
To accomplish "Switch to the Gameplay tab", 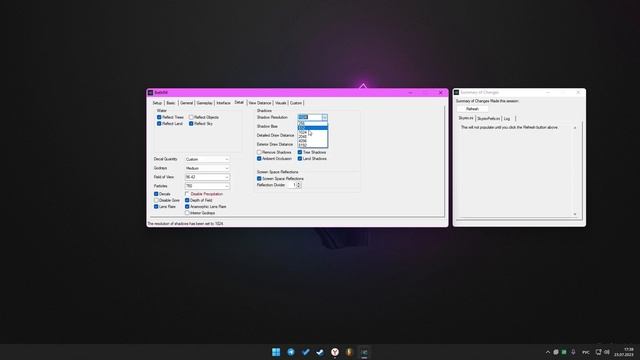I will [x=204, y=103].
